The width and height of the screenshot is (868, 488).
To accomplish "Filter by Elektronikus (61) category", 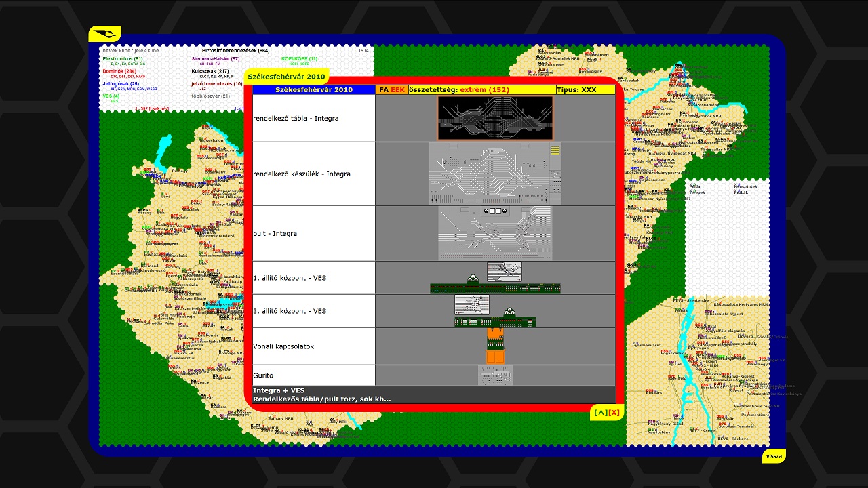I will [123, 59].
